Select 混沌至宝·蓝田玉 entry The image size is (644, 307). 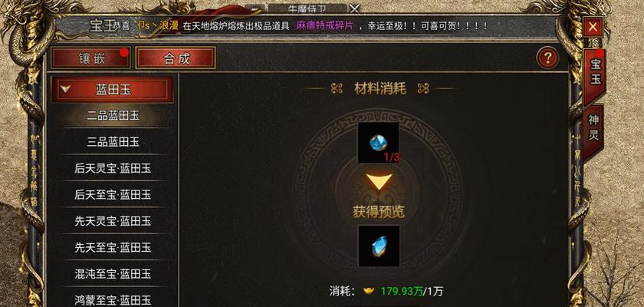coord(113,273)
